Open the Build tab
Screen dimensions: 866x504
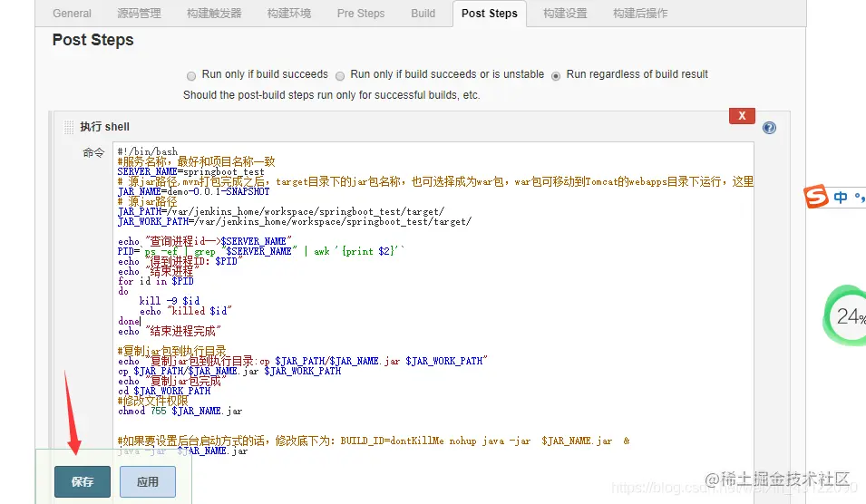[423, 14]
